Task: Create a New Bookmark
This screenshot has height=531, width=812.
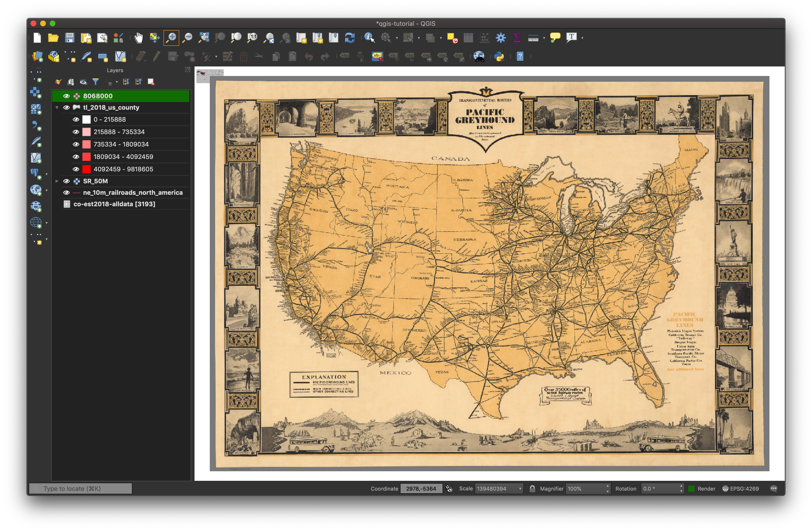Action: click(x=318, y=38)
